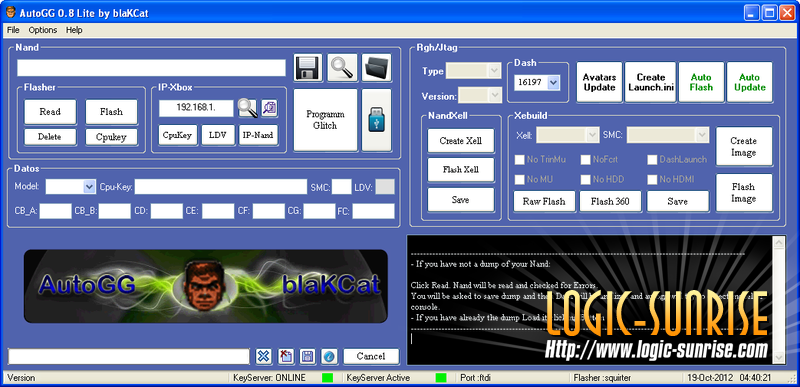
Task: Open the Rgh/Jtag Type dropdown
Action: pyautogui.click(x=473, y=71)
